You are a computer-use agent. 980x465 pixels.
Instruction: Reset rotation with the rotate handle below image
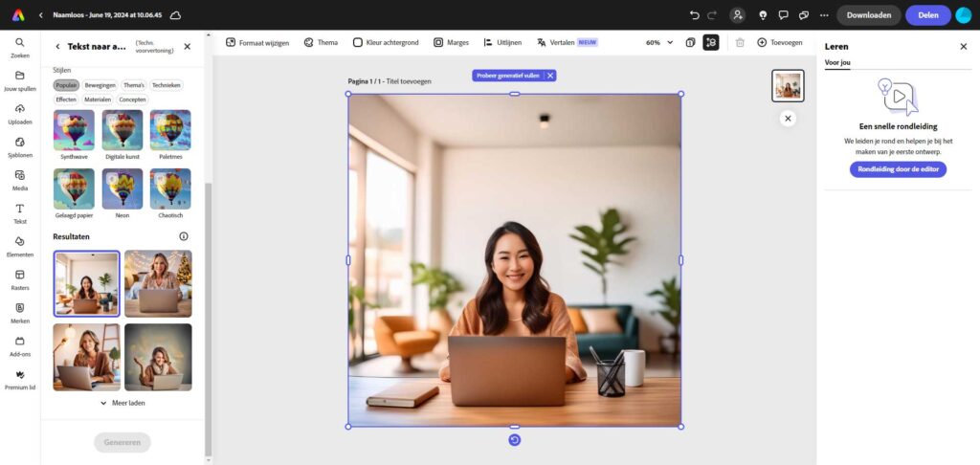[x=514, y=440]
